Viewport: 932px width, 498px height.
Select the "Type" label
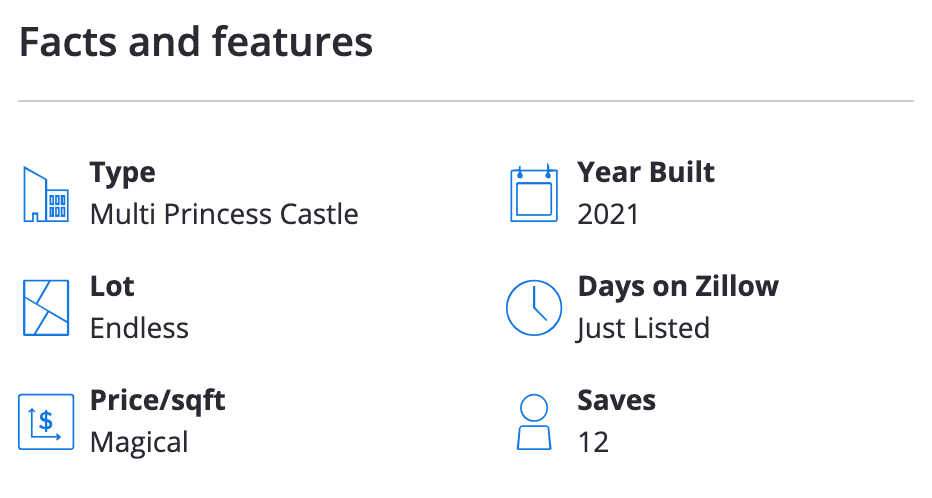tap(122, 172)
